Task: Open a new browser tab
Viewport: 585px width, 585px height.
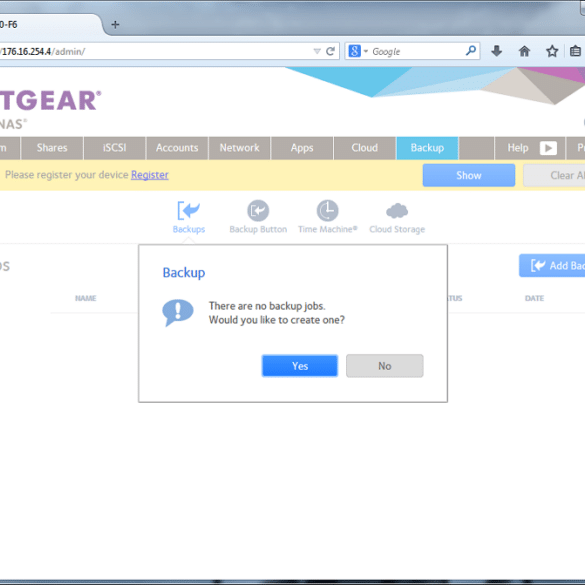Action: (x=115, y=25)
